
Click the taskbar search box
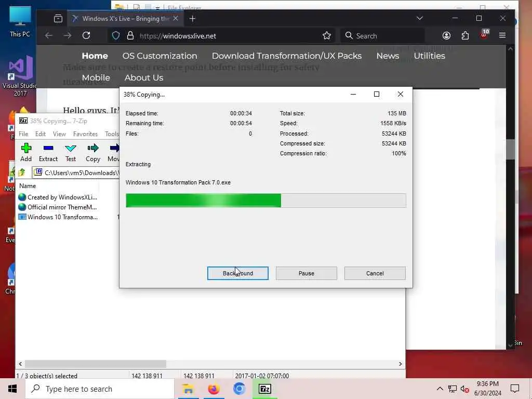coord(100,389)
